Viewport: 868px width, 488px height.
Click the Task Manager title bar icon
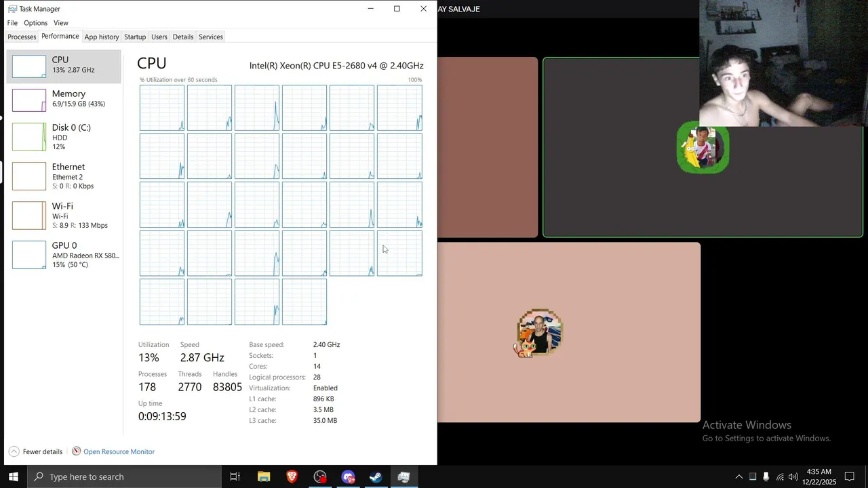(x=12, y=9)
